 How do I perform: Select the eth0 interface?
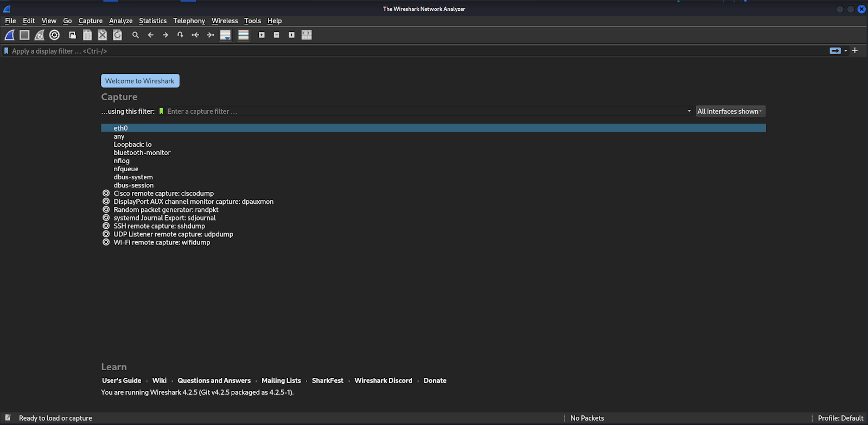[433, 128]
